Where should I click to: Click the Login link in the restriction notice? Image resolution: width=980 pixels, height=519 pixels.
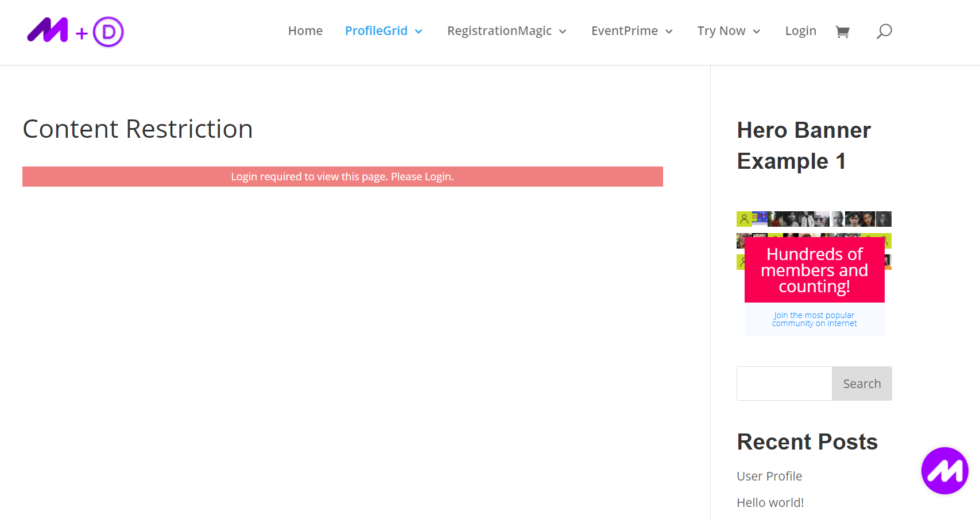pyautogui.click(x=437, y=176)
